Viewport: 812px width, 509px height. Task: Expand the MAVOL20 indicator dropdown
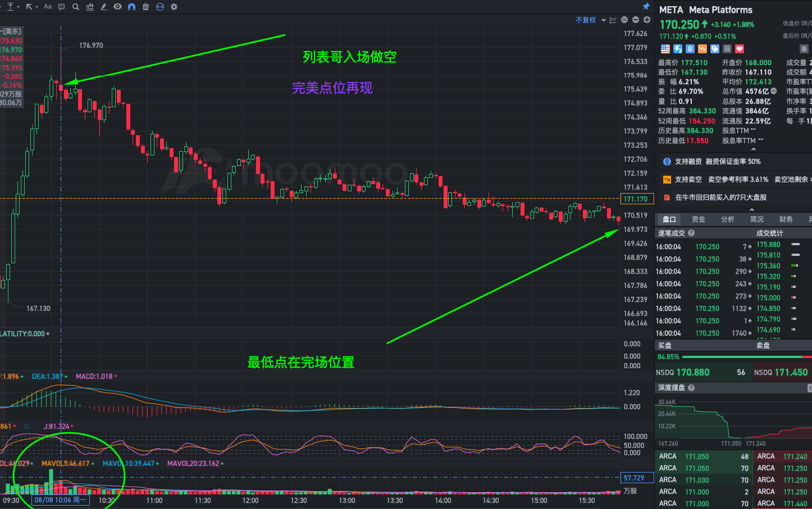point(222,464)
